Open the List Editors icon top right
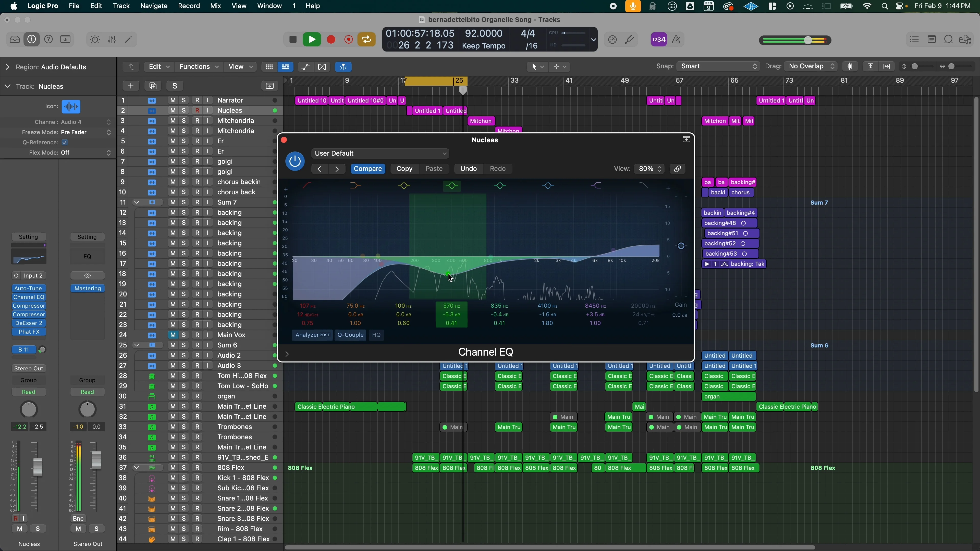 pyautogui.click(x=915, y=39)
